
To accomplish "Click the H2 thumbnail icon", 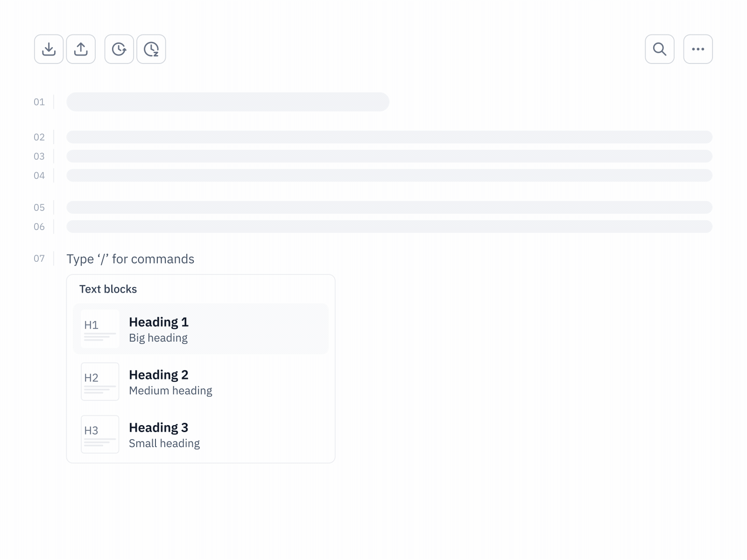I will pos(100,381).
